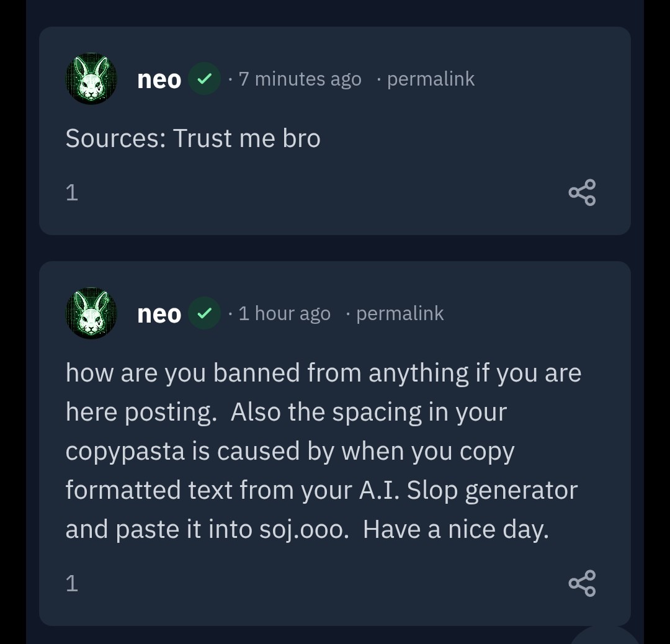Select the "Sources: Trust me bro" text
Viewport: 670px width, 644px height.
[193, 138]
